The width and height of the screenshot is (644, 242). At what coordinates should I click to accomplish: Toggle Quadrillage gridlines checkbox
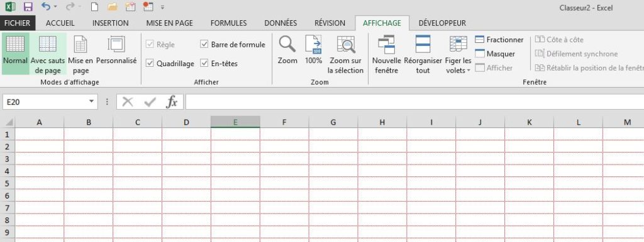150,64
